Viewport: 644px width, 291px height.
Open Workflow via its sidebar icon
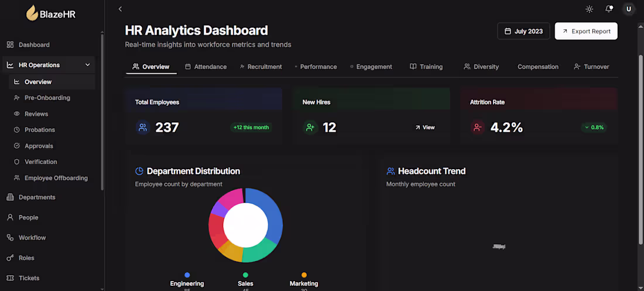(x=11, y=238)
